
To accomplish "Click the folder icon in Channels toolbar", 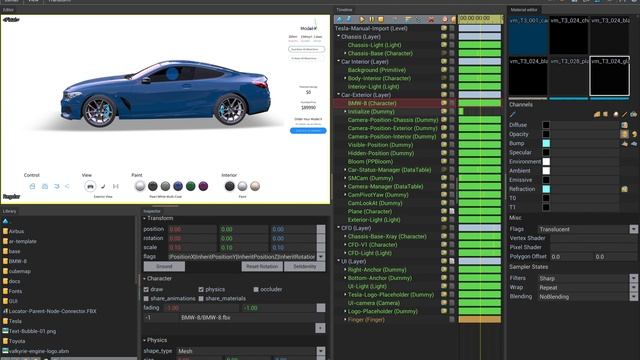I will pos(597,114).
